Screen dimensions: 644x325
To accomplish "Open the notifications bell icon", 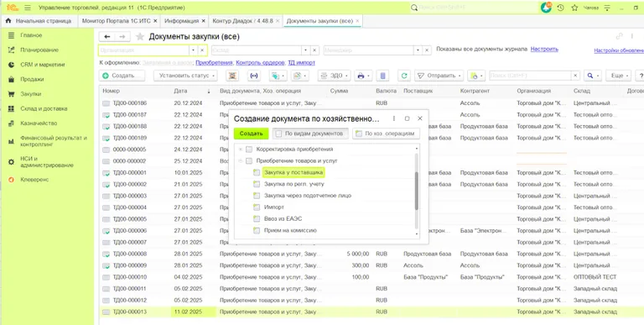I will pyautogui.click(x=546, y=8).
